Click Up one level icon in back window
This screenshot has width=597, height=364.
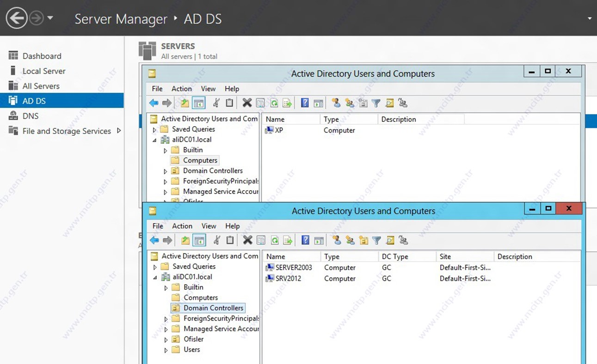(185, 103)
